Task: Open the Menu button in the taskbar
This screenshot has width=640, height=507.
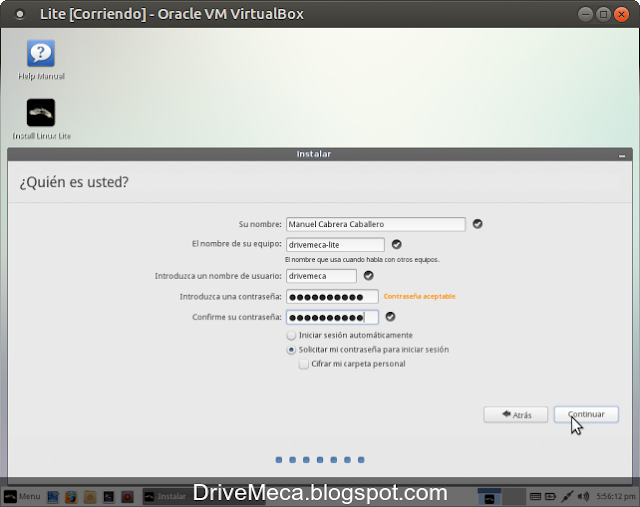Action: pyautogui.click(x=22, y=496)
